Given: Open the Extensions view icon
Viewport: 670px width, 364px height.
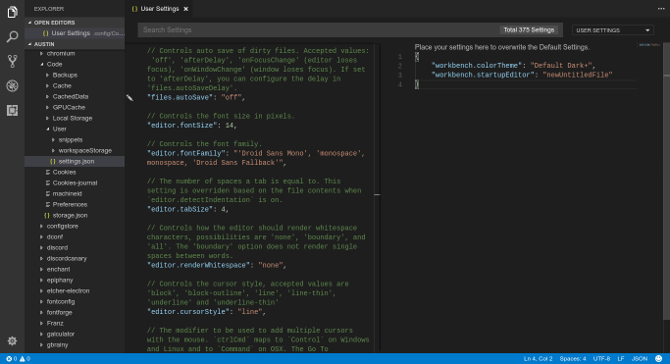Looking at the screenshot, I should (12, 110).
